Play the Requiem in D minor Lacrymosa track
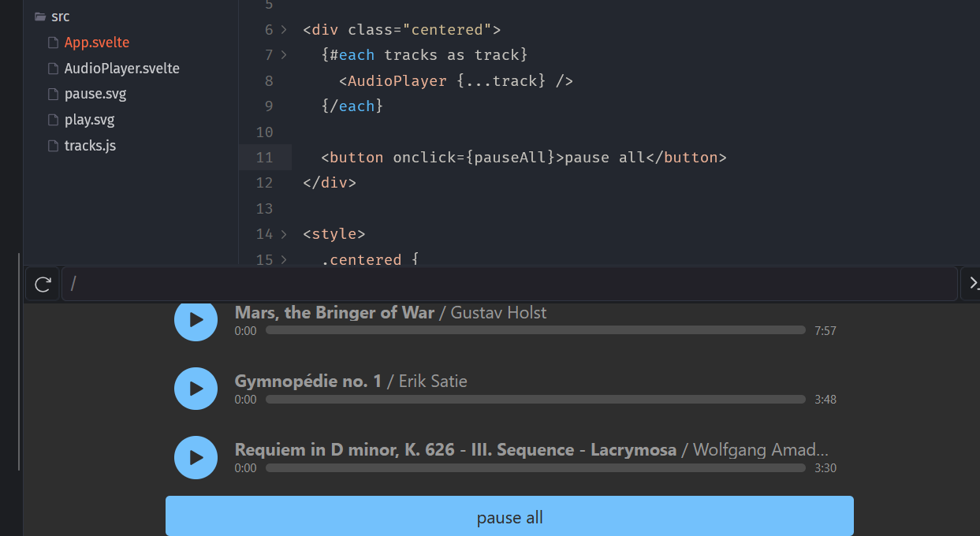The image size is (980, 536). (196, 457)
